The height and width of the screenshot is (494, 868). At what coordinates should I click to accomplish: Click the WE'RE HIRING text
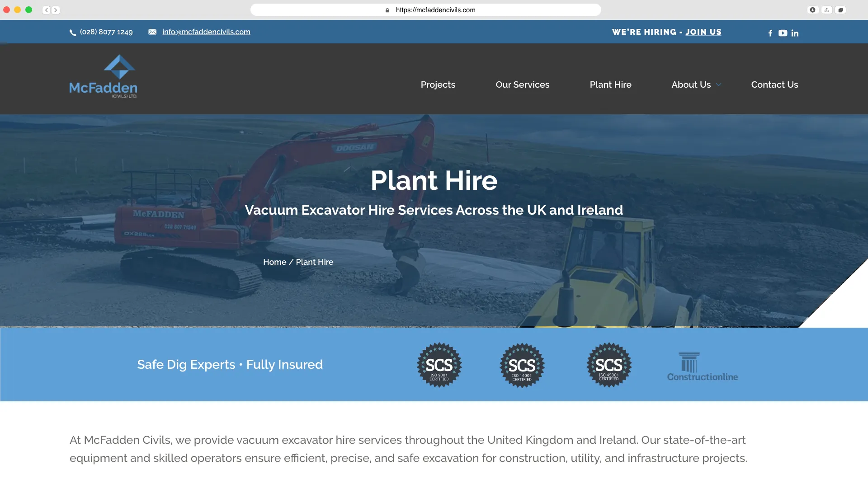point(644,32)
